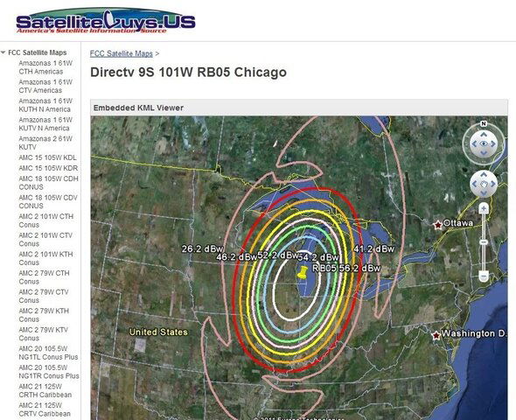This screenshot has width=516, height=420.
Task: Open the FCC Satellite Maps breadcrumb link
Action: click(x=122, y=53)
